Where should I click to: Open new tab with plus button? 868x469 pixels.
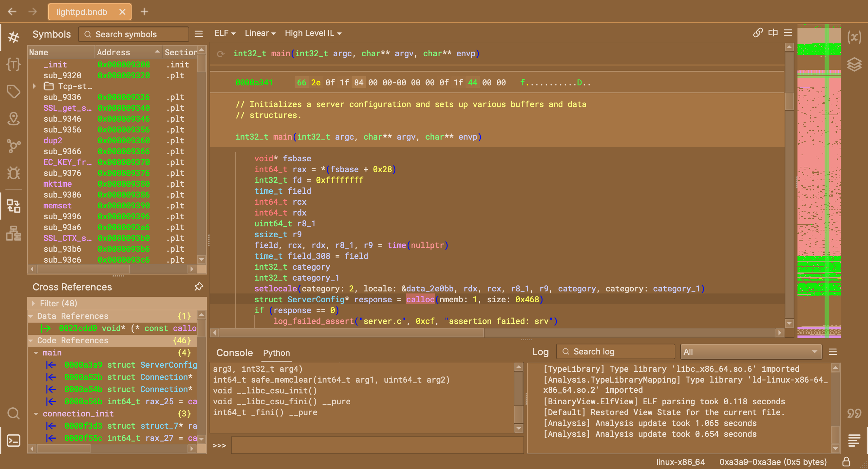pyautogui.click(x=144, y=12)
